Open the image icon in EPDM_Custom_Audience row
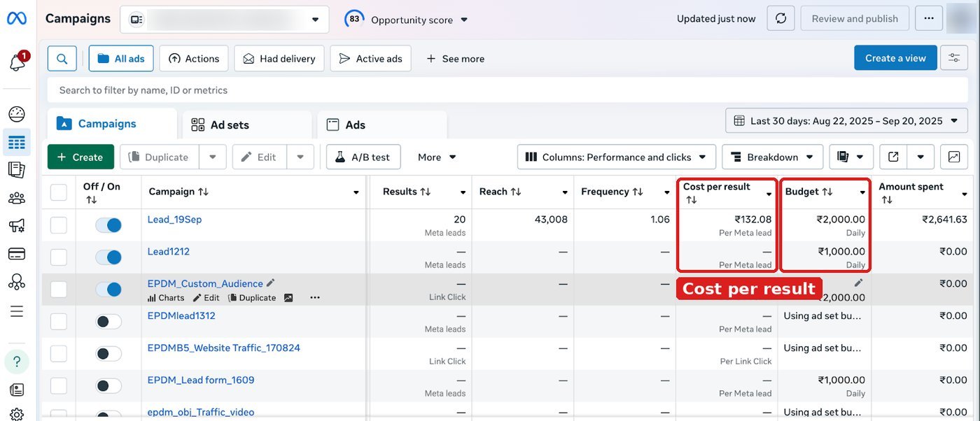 (x=288, y=297)
